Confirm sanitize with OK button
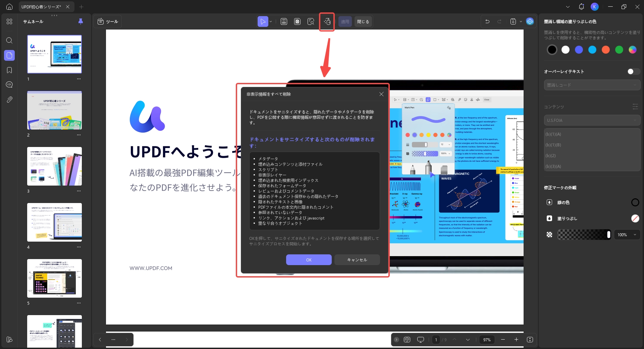This screenshot has height=349, width=644. pyautogui.click(x=309, y=260)
